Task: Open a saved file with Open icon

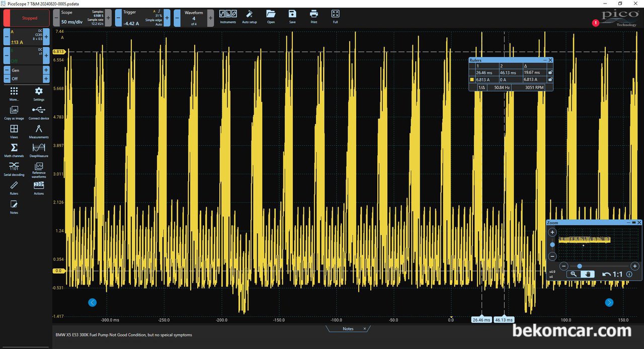Action: (x=271, y=17)
